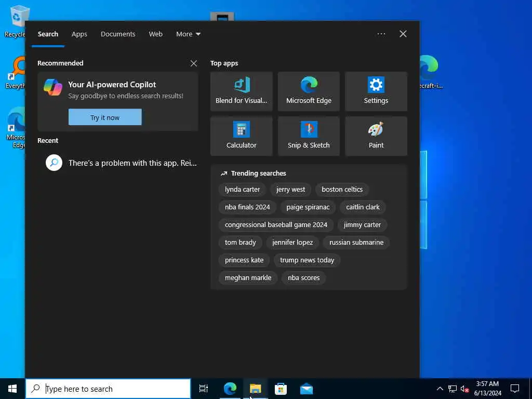This screenshot has width=532, height=399.
Task: Click the Try it now button
Action: coord(105,117)
